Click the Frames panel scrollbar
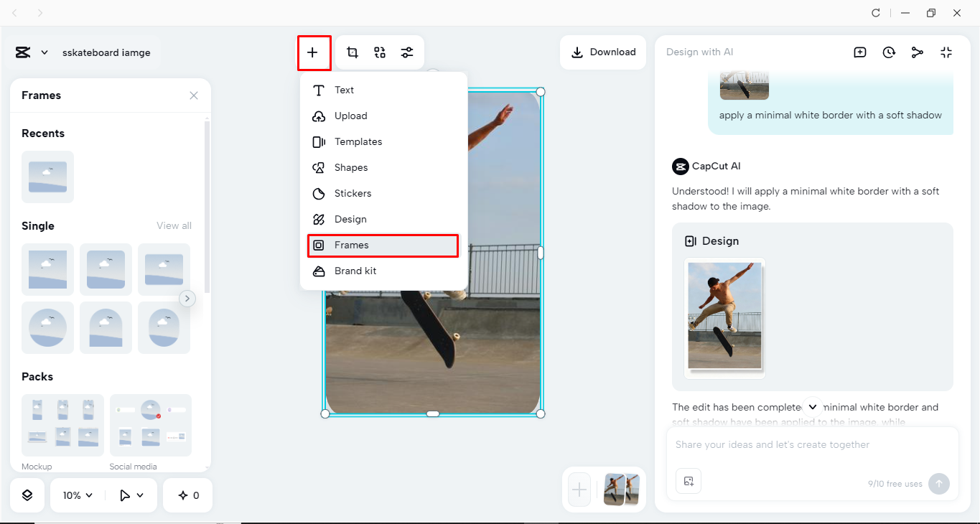Viewport: 980px width, 524px height. click(207, 208)
